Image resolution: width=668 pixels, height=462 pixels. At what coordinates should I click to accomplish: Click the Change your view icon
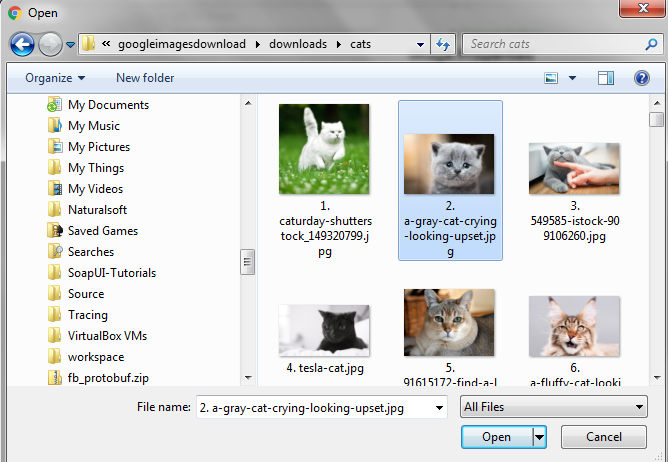tap(551, 78)
